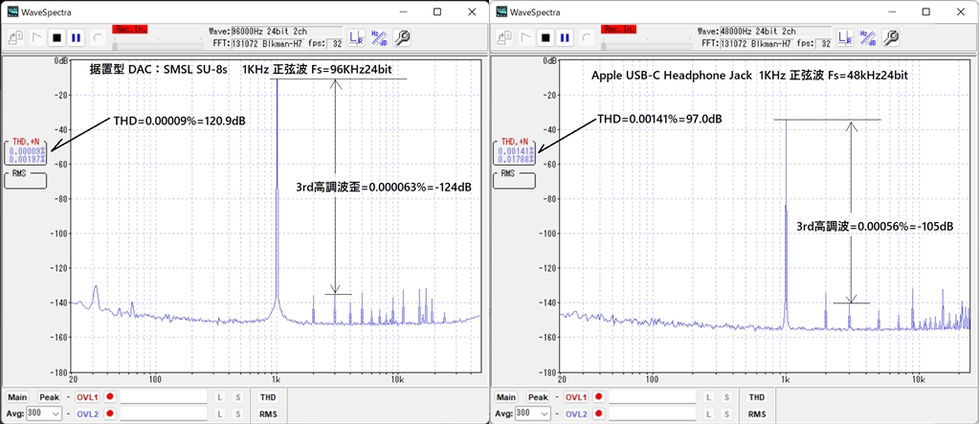The width and height of the screenshot is (980, 424).
Task: Click the L/R channel select icon in left window
Action: (x=355, y=37)
